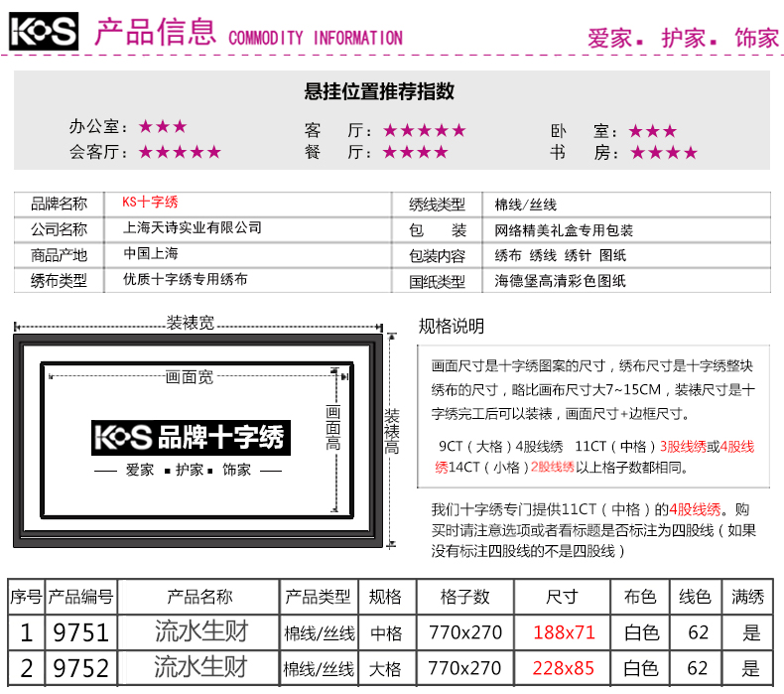Click 棉线/丝线 in the brand info table
Image resolution: width=784 pixels, height=694 pixels.
click(x=526, y=205)
